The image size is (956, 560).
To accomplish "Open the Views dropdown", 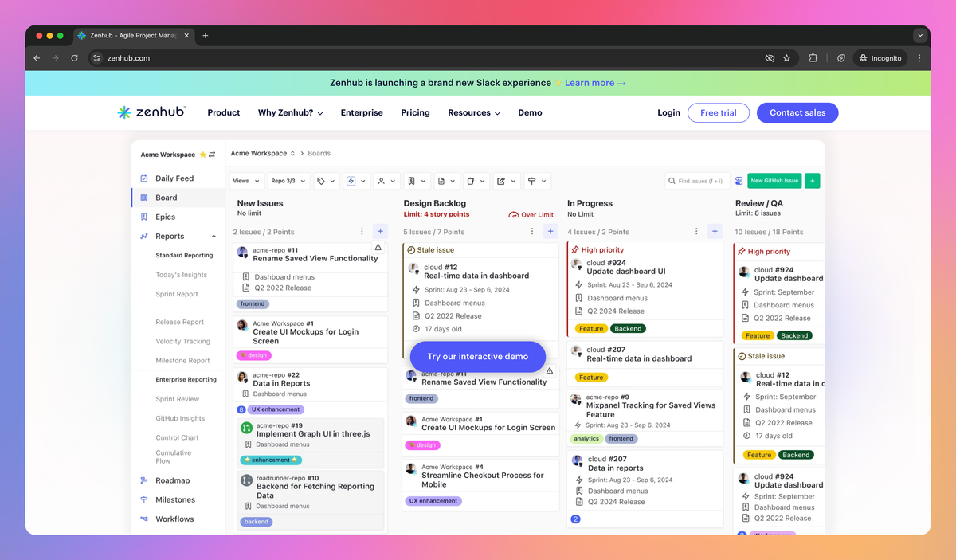I will pyautogui.click(x=246, y=181).
